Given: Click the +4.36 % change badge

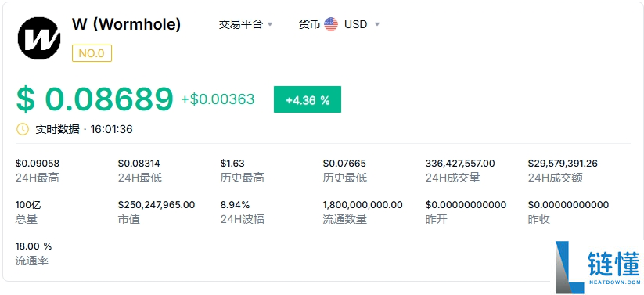Looking at the screenshot, I should click(x=308, y=99).
